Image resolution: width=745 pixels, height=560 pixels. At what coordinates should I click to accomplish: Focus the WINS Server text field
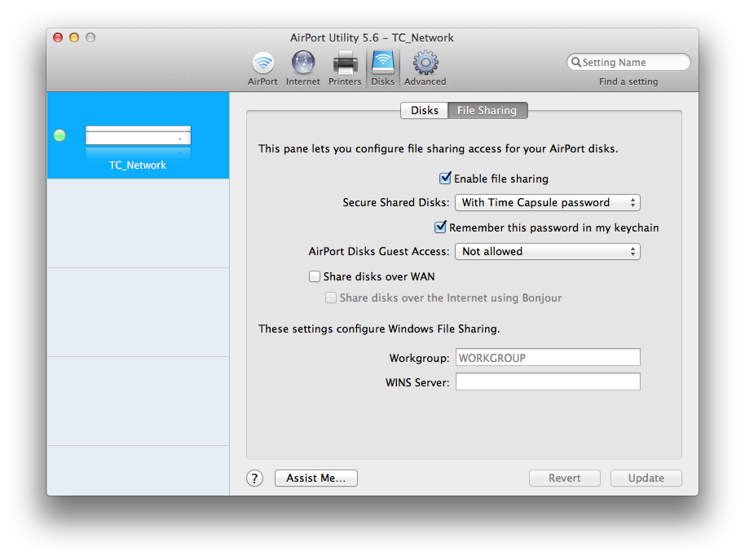(548, 381)
